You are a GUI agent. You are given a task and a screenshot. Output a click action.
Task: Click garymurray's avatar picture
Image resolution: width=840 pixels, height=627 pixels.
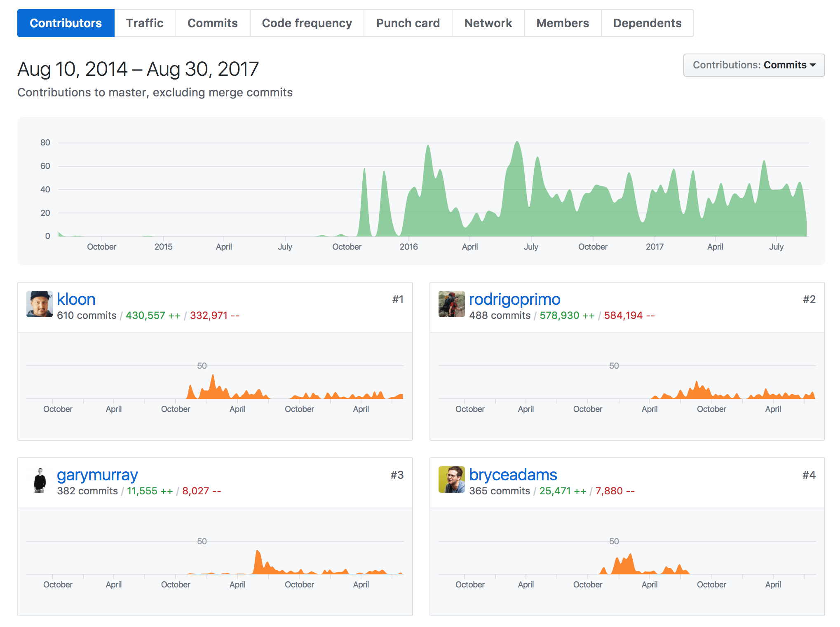[39, 480]
